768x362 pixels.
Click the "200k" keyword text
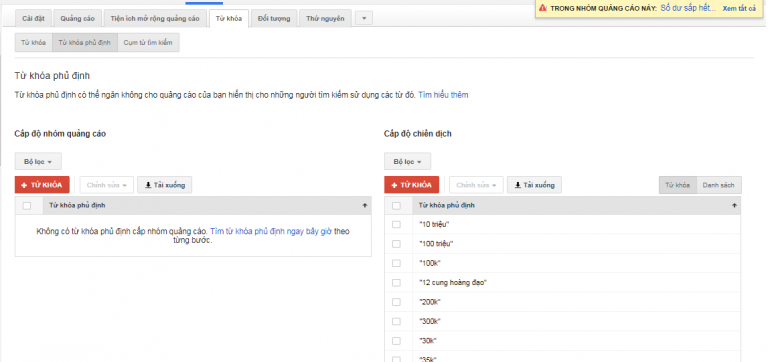430,302
